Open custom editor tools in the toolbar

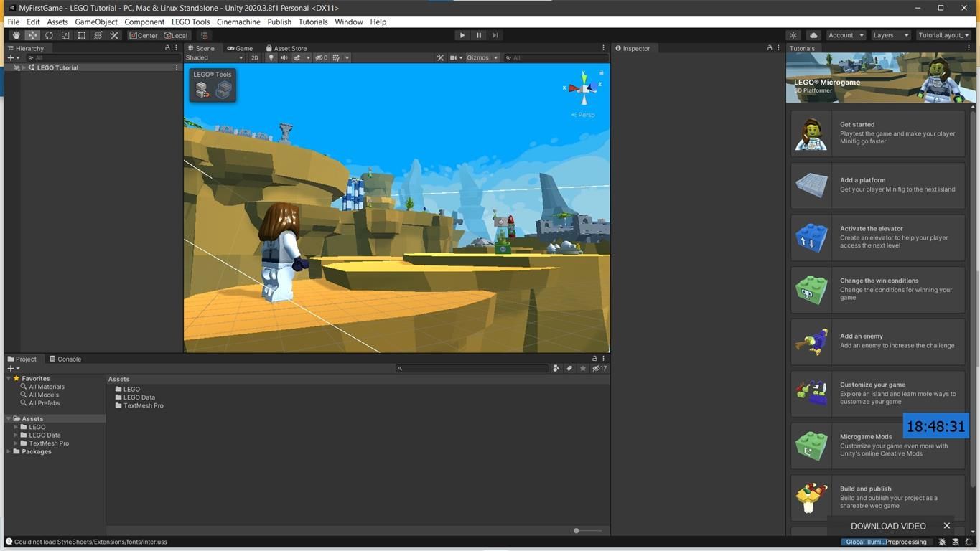pos(114,35)
